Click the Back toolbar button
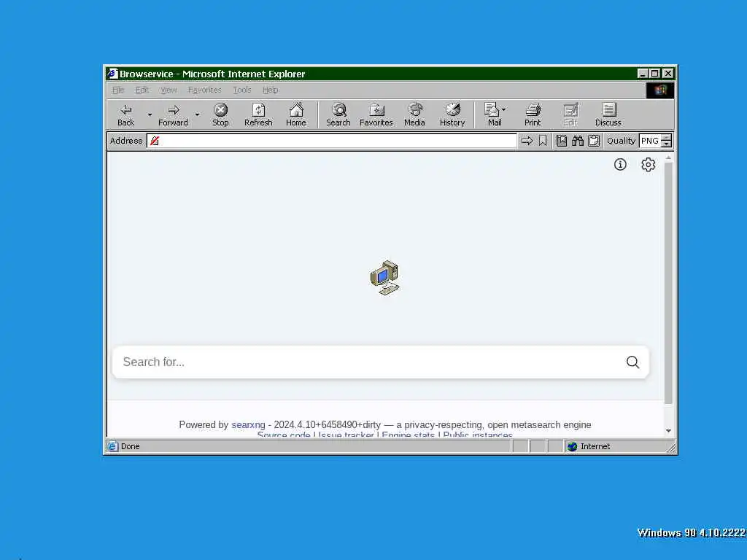 pos(125,114)
